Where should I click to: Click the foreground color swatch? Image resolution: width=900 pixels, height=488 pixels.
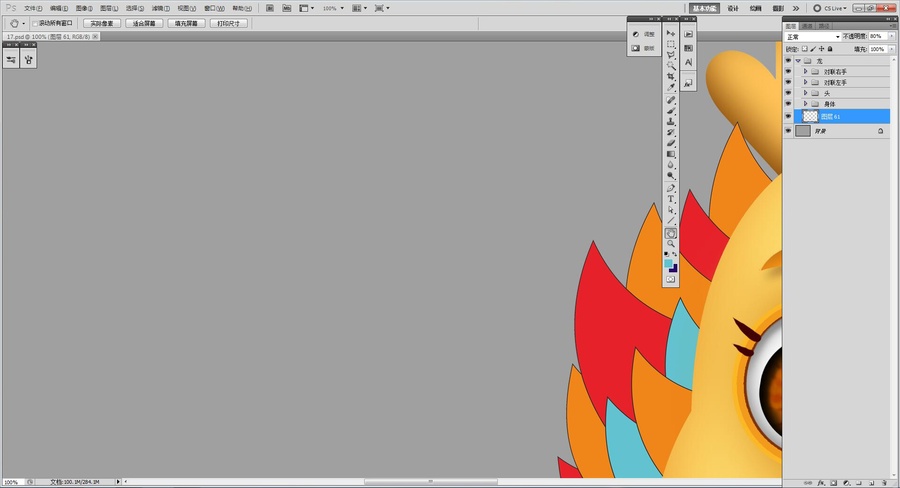pyautogui.click(x=668, y=263)
